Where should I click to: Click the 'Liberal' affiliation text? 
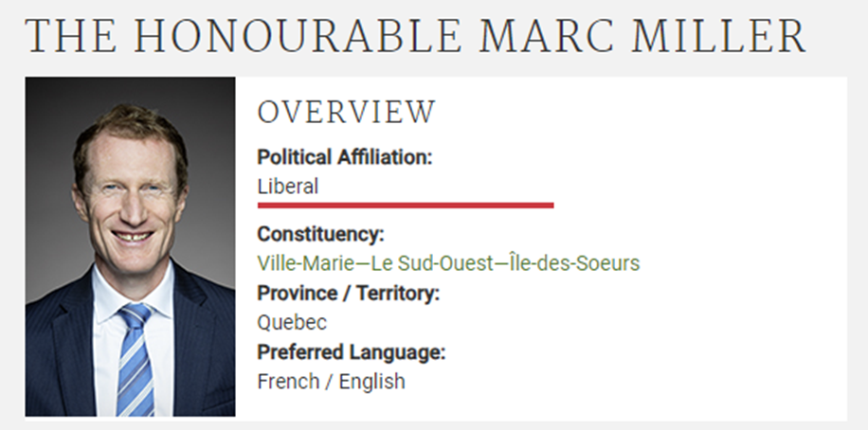[288, 187]
